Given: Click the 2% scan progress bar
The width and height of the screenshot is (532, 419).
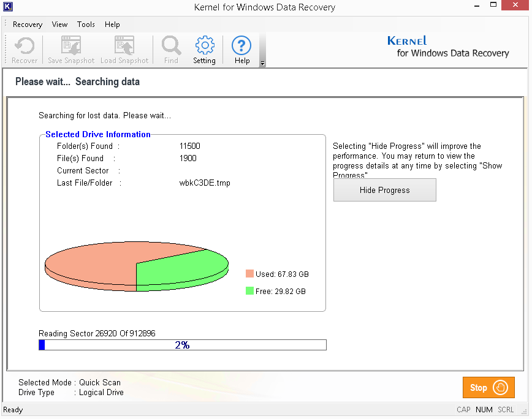Looking at the screenshot, I should pos(183,345).
